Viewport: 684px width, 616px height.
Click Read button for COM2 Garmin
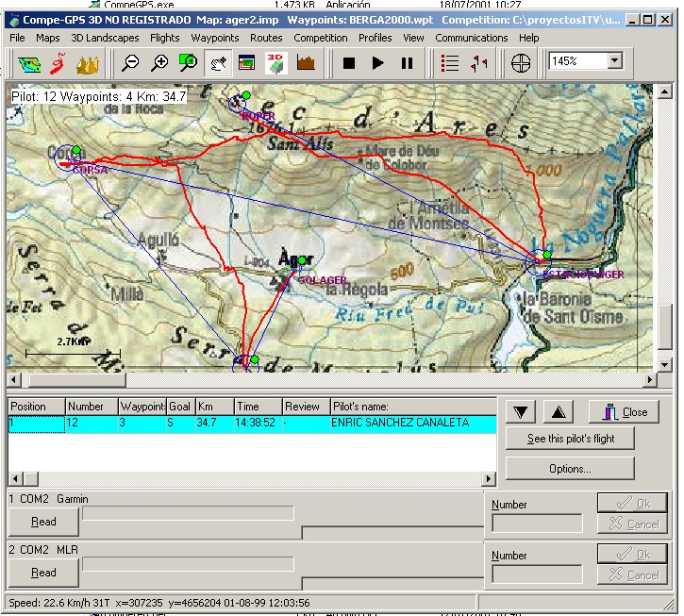[x=43, y=522]
